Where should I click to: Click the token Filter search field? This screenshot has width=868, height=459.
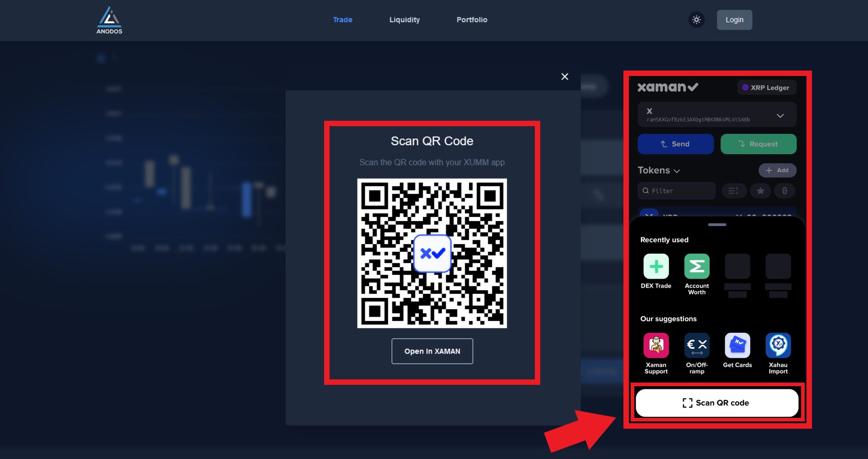[677, 191]
